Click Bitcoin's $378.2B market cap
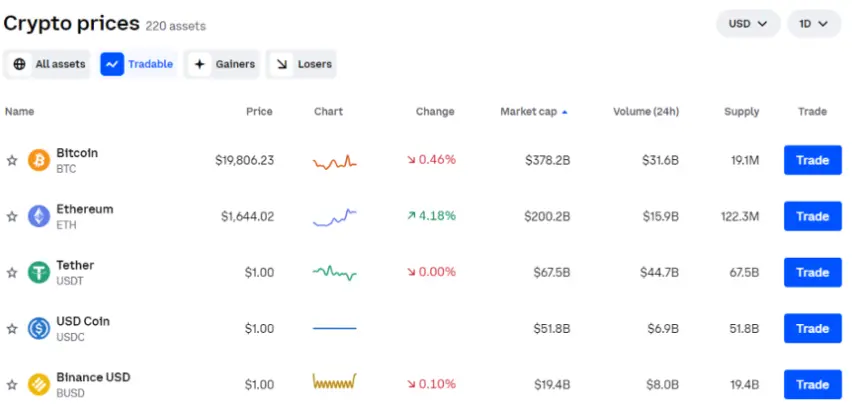The image size is (852, 407). (548, 160)
